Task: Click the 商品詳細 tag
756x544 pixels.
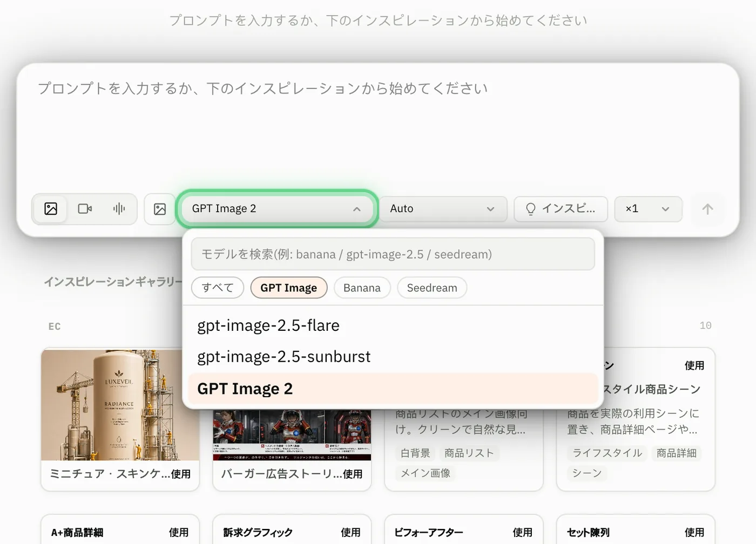Action: pyautogui.click(x=677, y=453)
